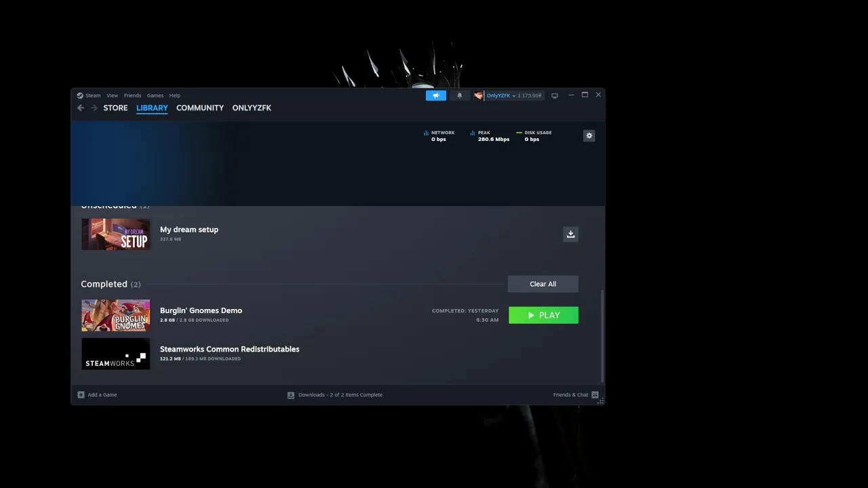The image size is (868, 488).
Task: Select the My dream setup title
Action: (x=189, y=230)
